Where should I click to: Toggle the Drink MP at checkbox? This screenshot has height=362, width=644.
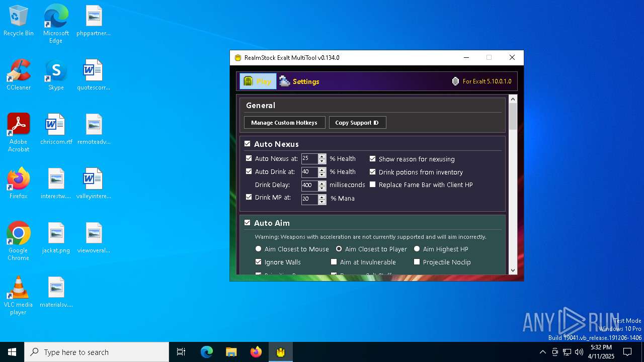tap(249, 198)
